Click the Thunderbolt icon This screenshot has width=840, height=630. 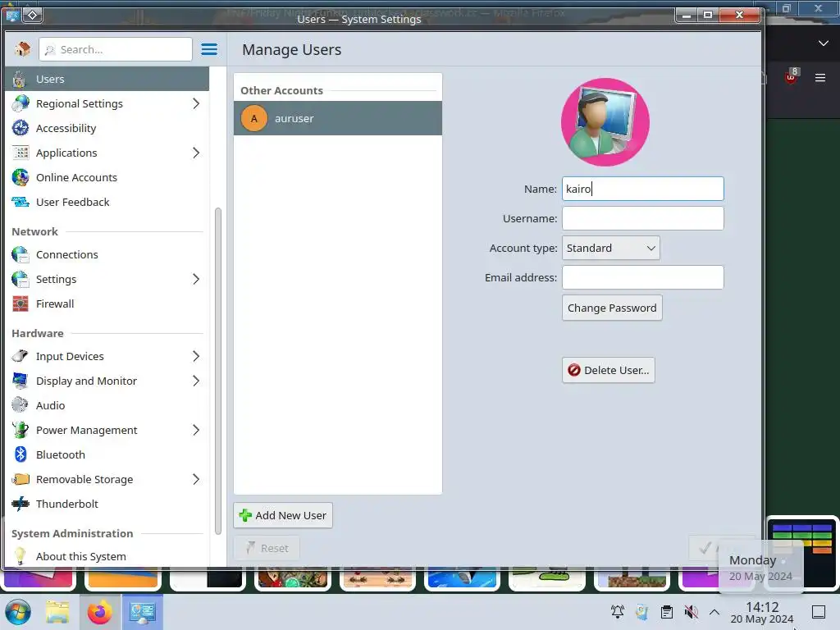20,504
